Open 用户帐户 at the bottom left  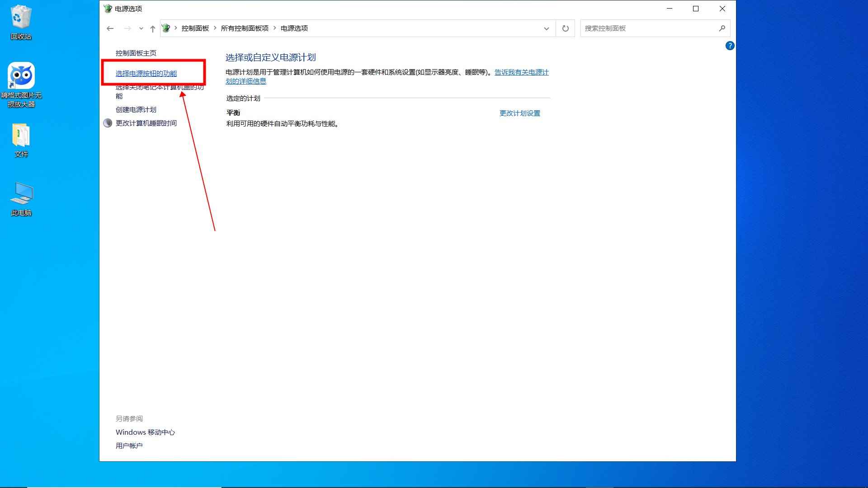point(129,446)
